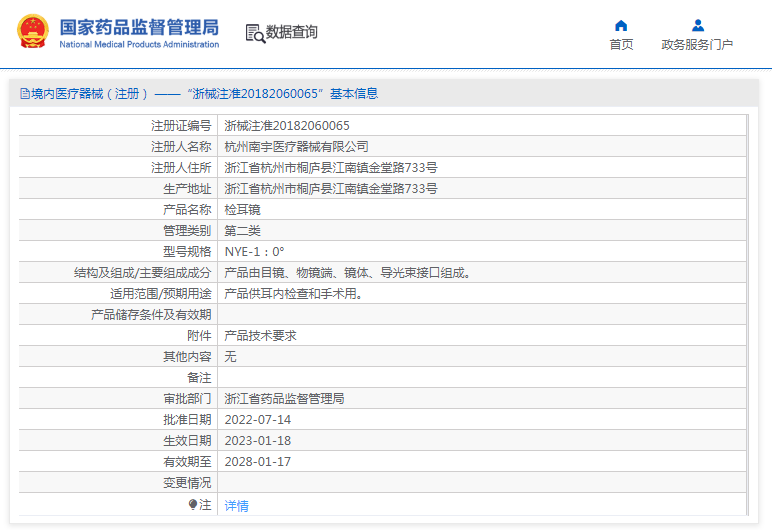Click the lightbulb icon beside 注

coord(193,504)
